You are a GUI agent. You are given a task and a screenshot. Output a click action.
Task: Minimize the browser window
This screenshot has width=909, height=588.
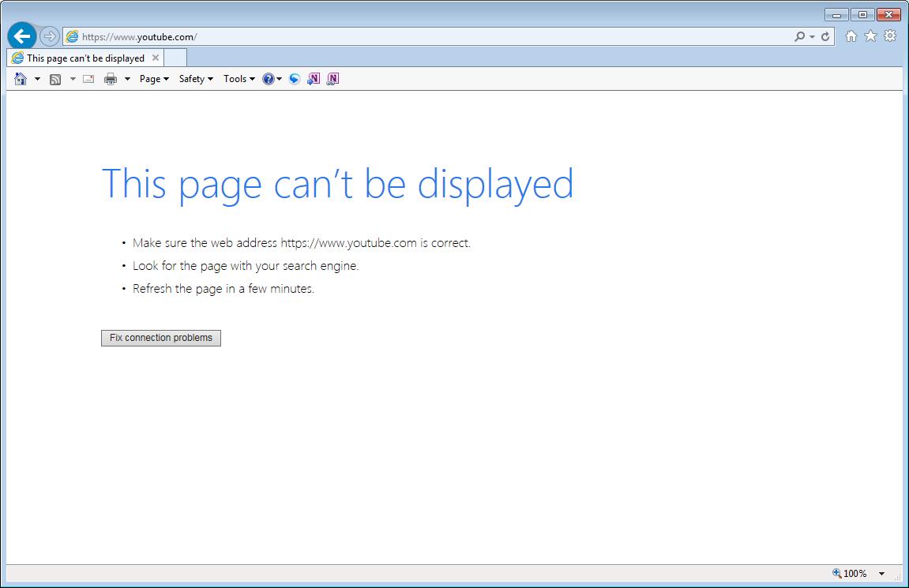pyautogui.click(x=836, y=14)
